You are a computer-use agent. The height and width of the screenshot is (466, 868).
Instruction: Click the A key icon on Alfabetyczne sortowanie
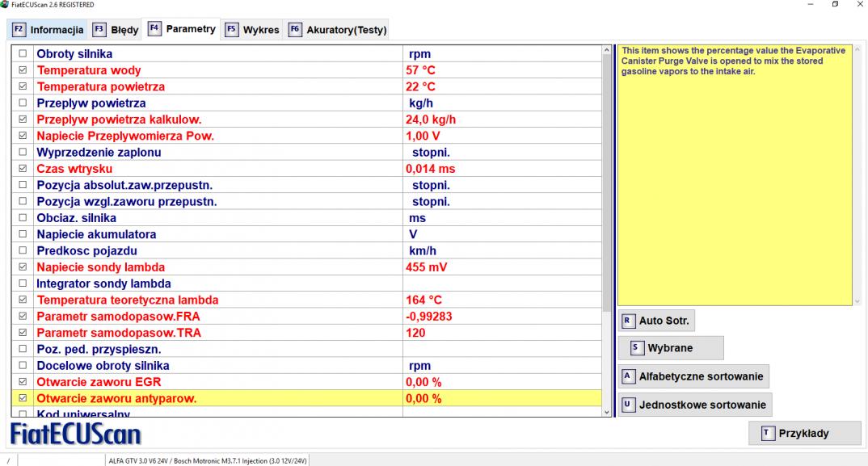click(628, 376)
